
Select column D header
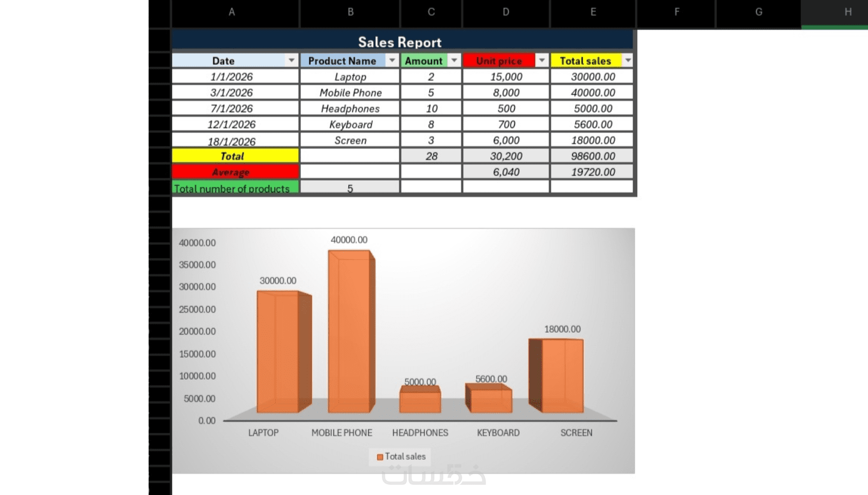[506, 12]
